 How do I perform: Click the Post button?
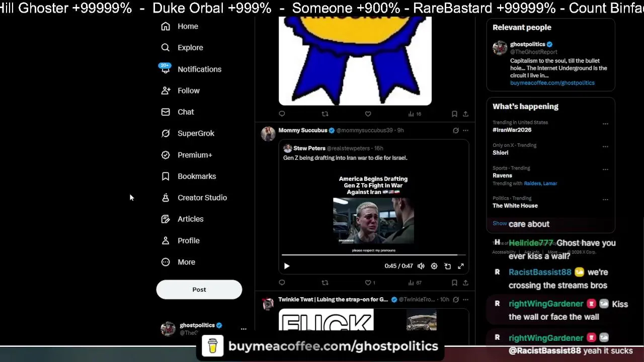pyautogui.click(x=199, y=290)
